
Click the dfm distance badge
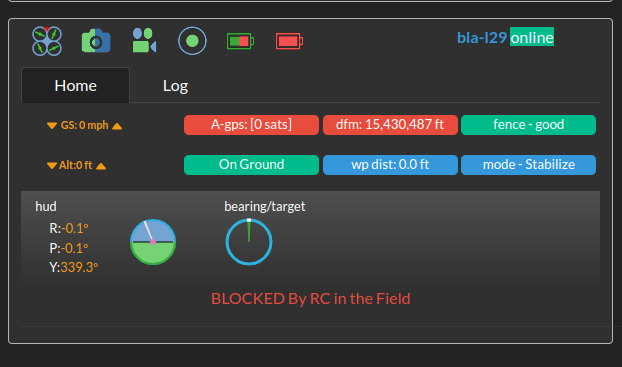click(x=390, y=125)
